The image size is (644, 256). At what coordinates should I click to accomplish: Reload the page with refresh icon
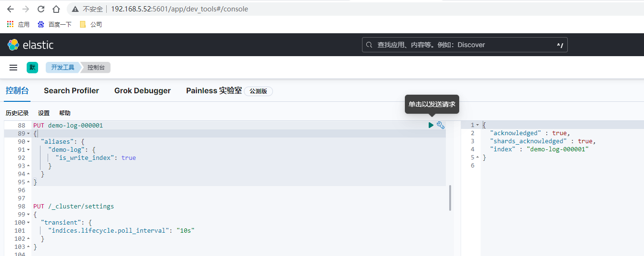pyautogui.click(x=41, y=9)
